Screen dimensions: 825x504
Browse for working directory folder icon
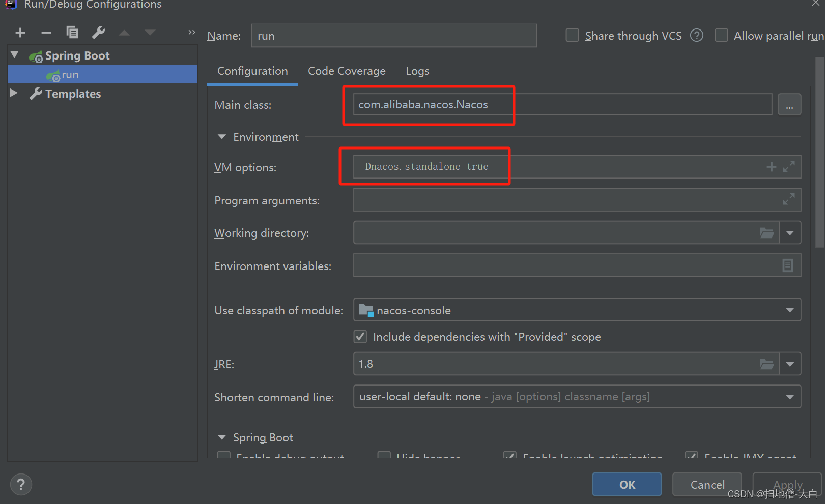coord(767,233)
